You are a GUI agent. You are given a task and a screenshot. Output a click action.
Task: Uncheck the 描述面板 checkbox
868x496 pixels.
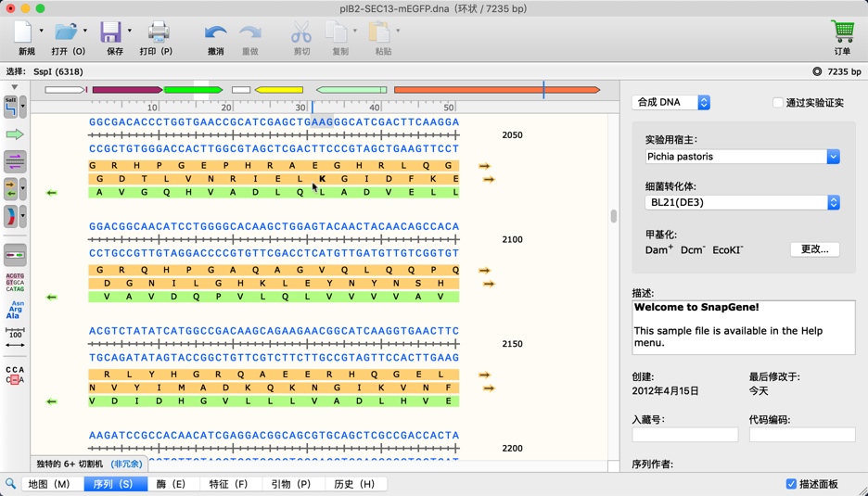click(791, 484)
